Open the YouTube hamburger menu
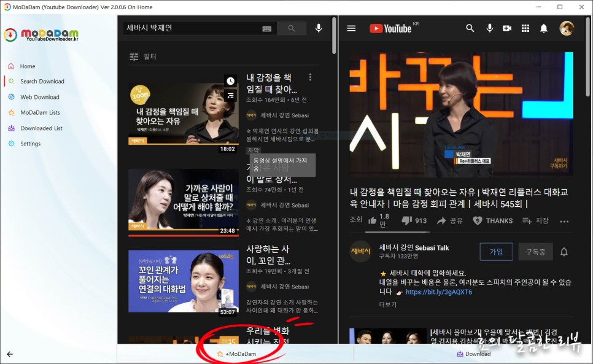Screen dimensions: 593x364 click(x=351, y=28)
